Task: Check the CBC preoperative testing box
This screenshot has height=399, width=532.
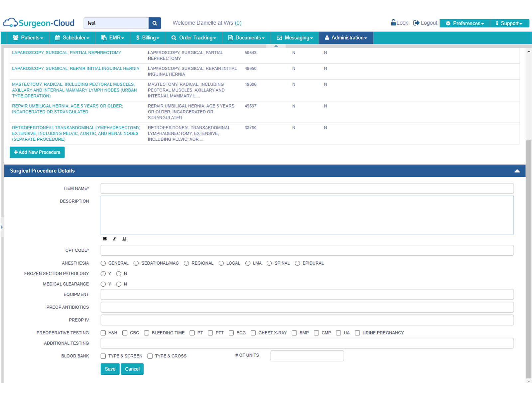Action: click(125, 333)
